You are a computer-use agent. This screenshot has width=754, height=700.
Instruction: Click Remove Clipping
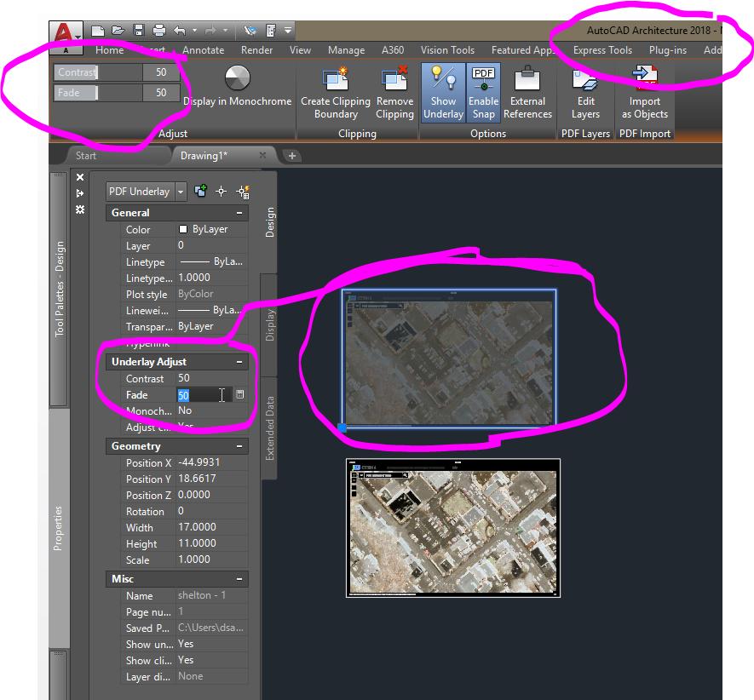[x=394, y=92]
